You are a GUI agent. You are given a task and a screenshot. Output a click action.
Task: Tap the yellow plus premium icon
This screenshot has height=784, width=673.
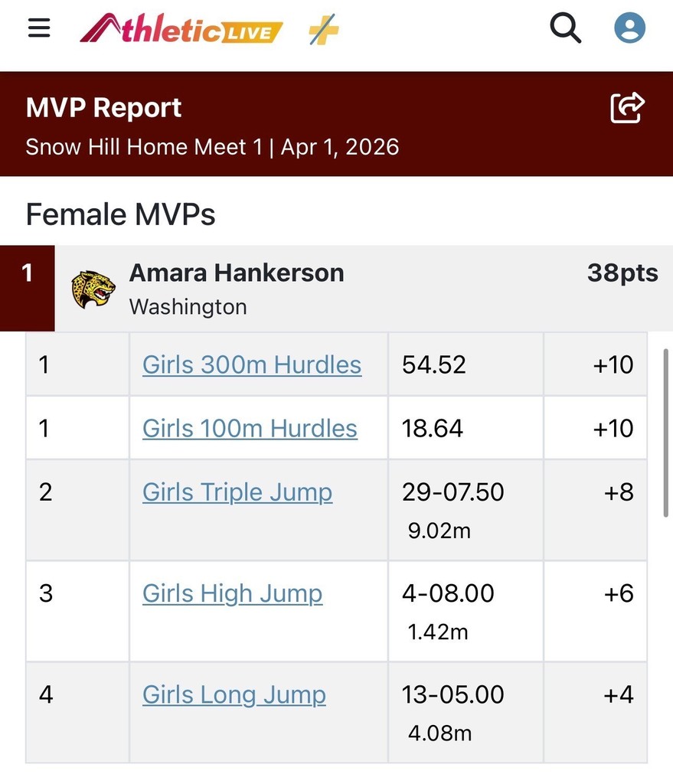(x=323, y=31)
